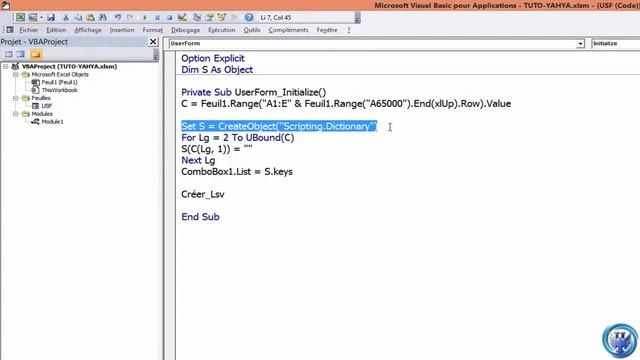Open the Fenêtre menu
The image size is (640, 360).
[x=327, y=30]
